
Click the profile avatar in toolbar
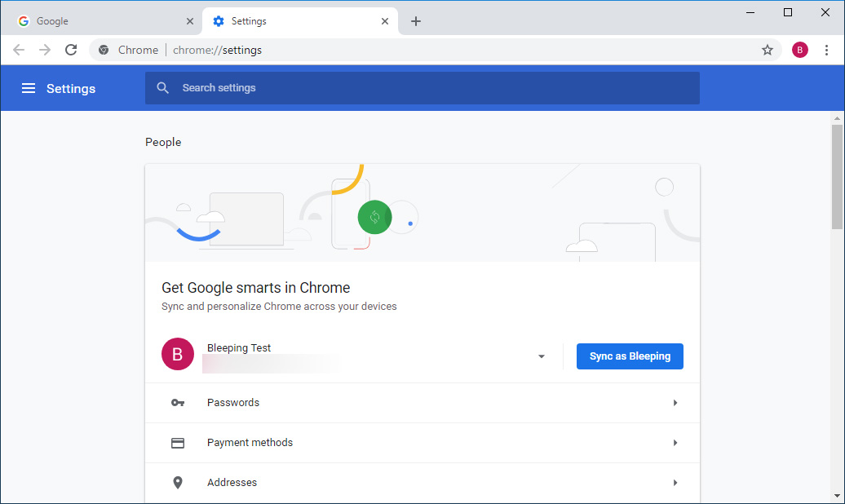(x=799, y=50)
